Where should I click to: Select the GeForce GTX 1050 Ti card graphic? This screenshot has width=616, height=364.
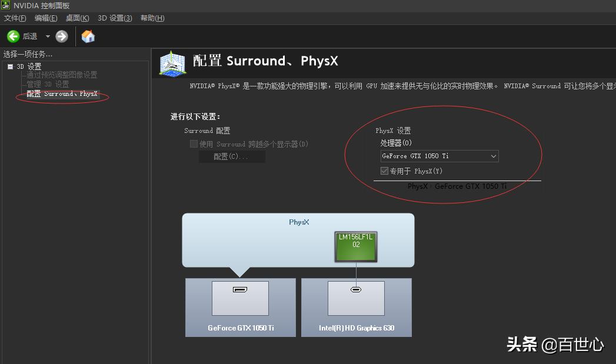240,307
